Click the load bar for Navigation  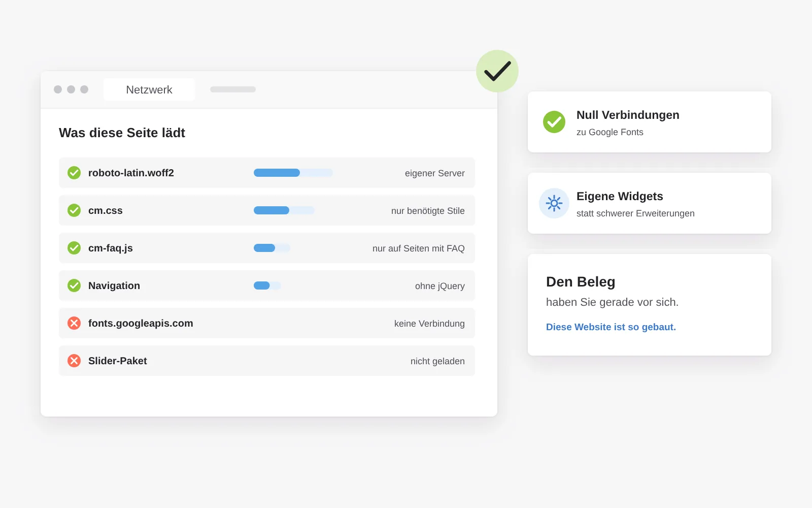tap(267, 285)
